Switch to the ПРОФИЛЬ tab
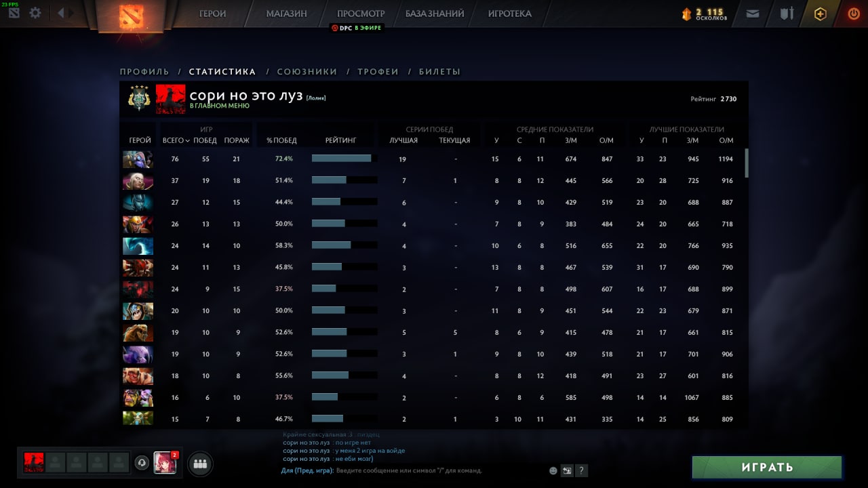Screen dimensions: 868x488 click(x=144, y=72)
